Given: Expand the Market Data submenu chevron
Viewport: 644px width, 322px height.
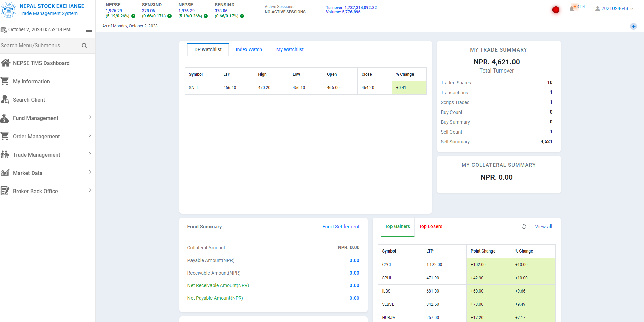Looking at the screenshot, I should point(90,172).
